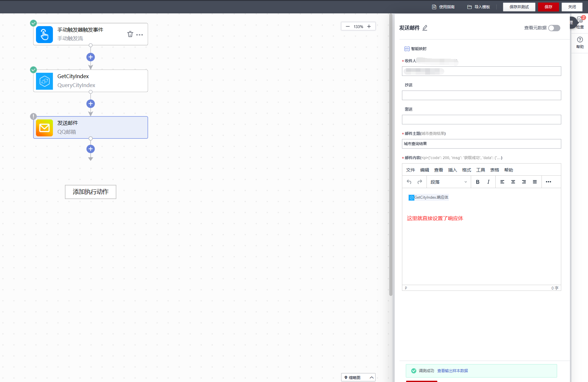This screenshot has height=382, width=588.
Task: Click the warning status badge on 发送邮件 node
Action: (x=33, y=116)
